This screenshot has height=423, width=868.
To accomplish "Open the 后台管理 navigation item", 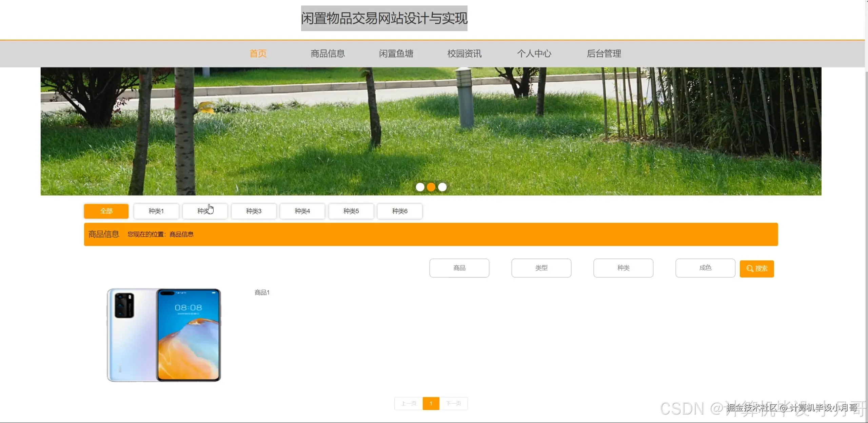I will [x=604, y=54].
